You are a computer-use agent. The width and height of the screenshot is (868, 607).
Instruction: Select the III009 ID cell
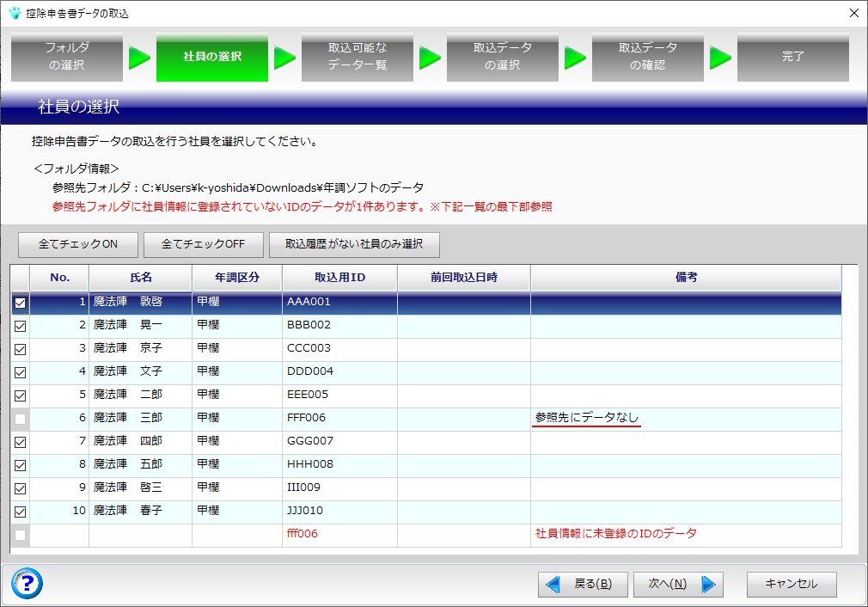(x=339, y=488)
